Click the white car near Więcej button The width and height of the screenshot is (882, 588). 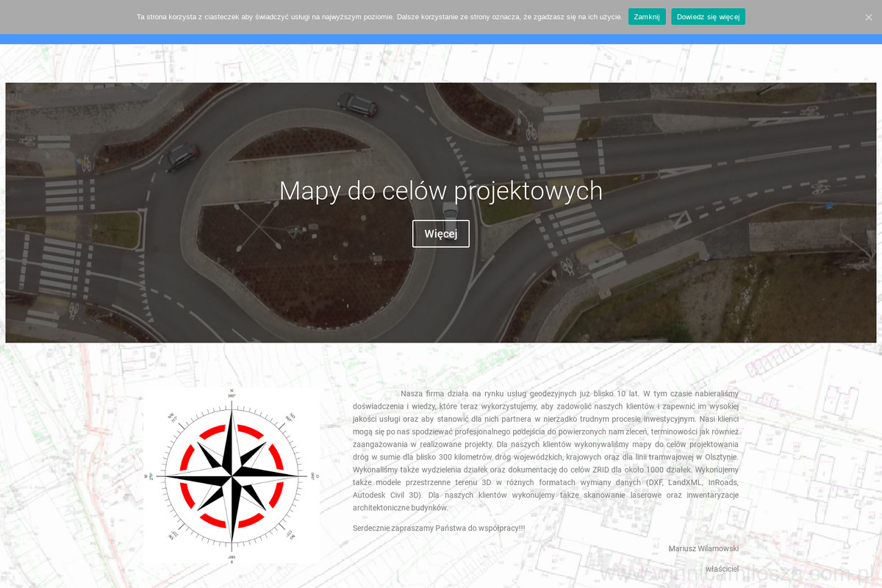click(x=450, y=212)
